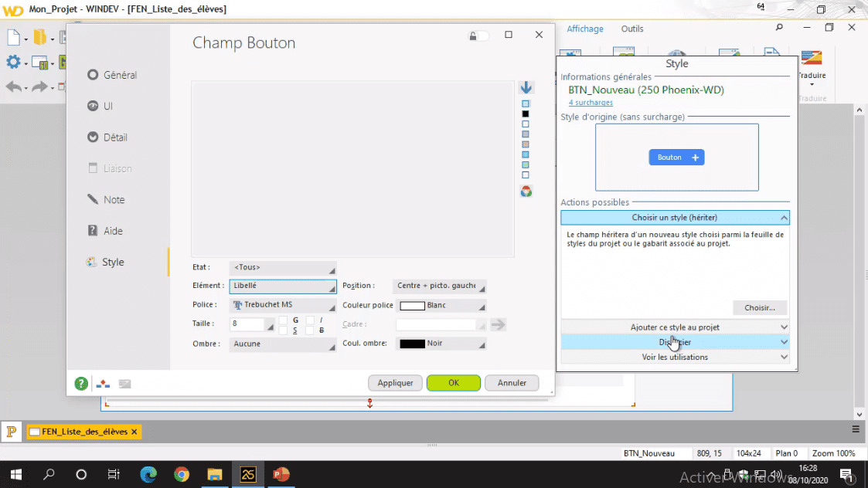Click the Bouton style preview thumbnail
Image resolution: width=868 pixels, height=488 pixels.
[x=676, y=158]
